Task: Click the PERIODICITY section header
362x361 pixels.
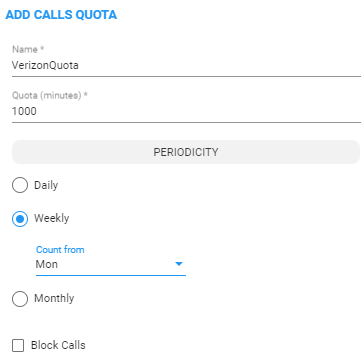Action: [186, 152]
